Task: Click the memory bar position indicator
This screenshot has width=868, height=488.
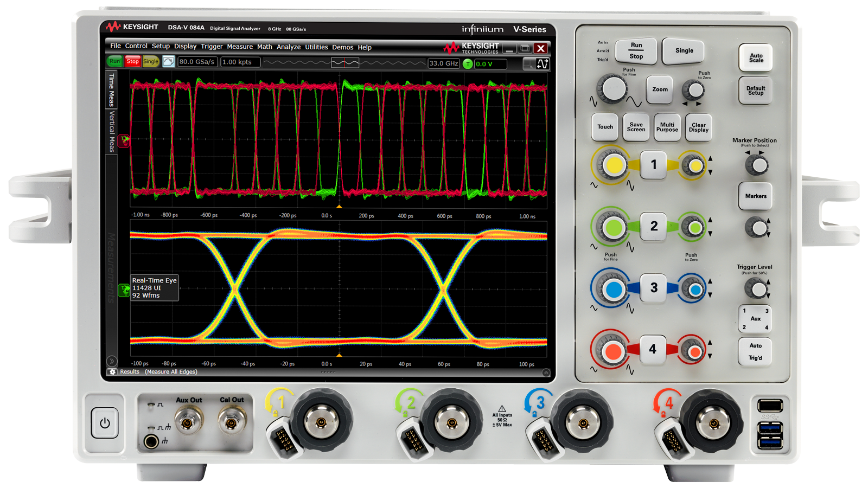Action: tap(345, 63)
